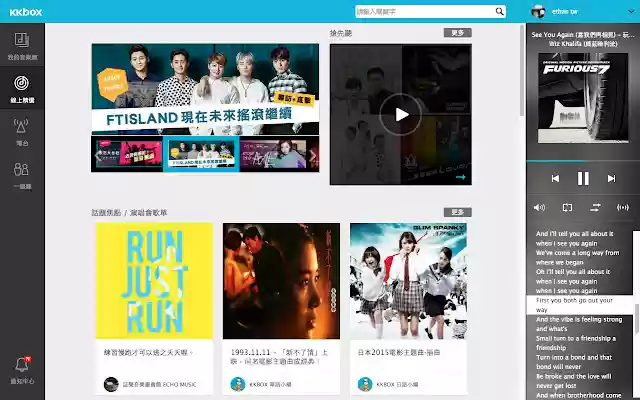Click lyric 'And the vibe is feeling strong'

tap(579, 320)
